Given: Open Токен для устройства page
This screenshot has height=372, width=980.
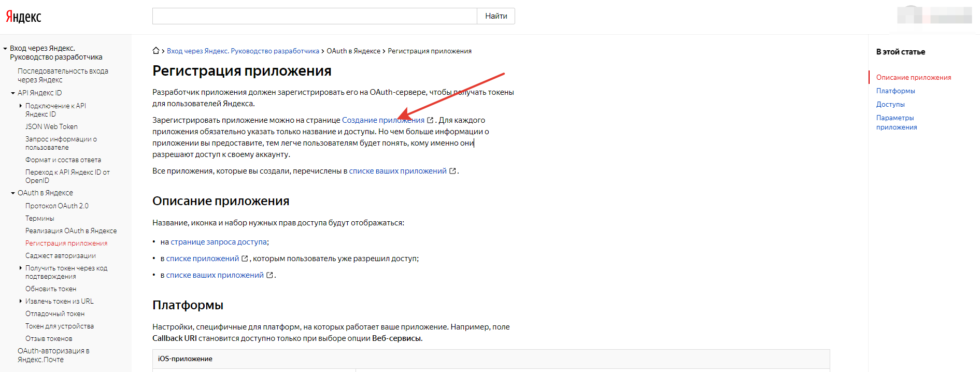Looking at the screenshot, I should click(x=60, y=326).
